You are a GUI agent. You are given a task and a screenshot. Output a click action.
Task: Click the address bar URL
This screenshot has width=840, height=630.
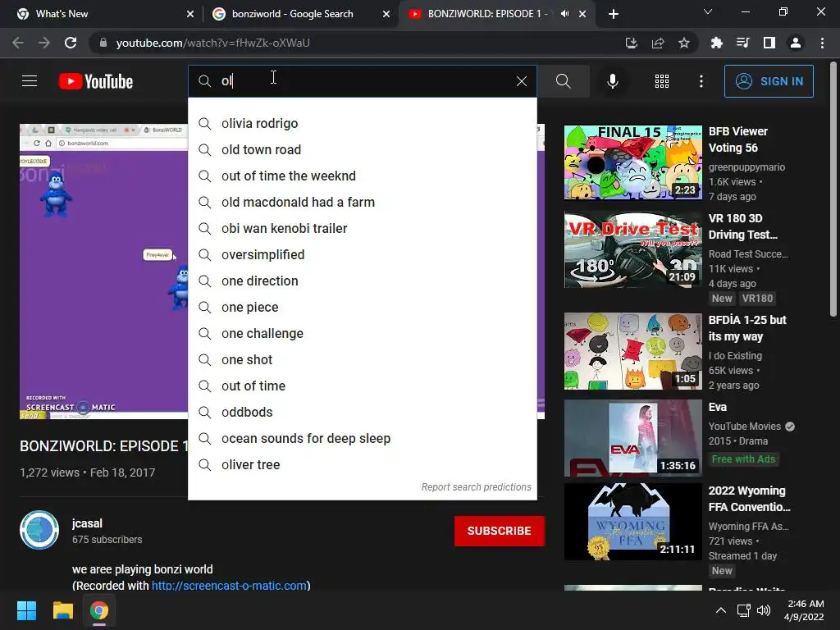click(212, 43)
